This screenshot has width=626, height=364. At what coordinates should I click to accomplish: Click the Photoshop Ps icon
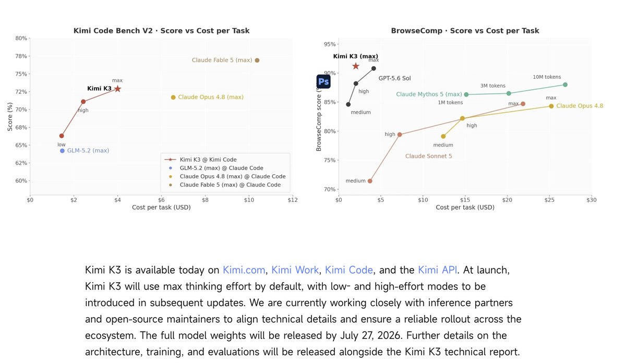pyautogui.click(x=323, y=82)
